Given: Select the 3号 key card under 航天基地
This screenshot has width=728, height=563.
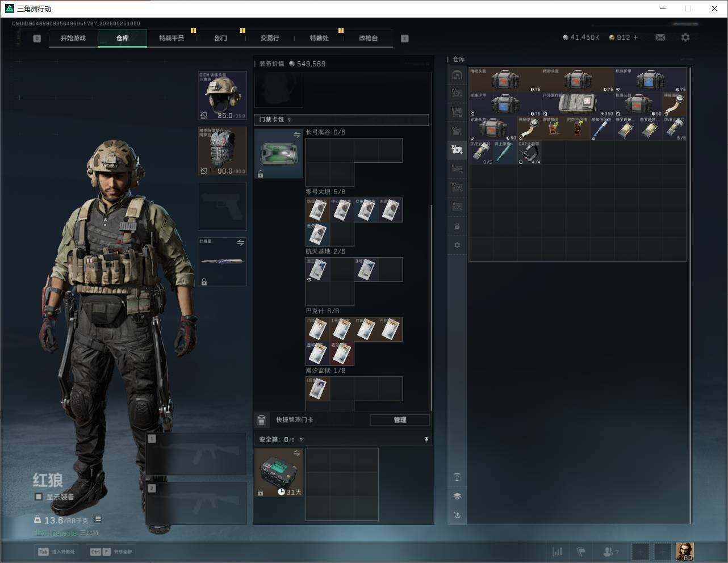Looking at the screenshot, I should (366, 270).
